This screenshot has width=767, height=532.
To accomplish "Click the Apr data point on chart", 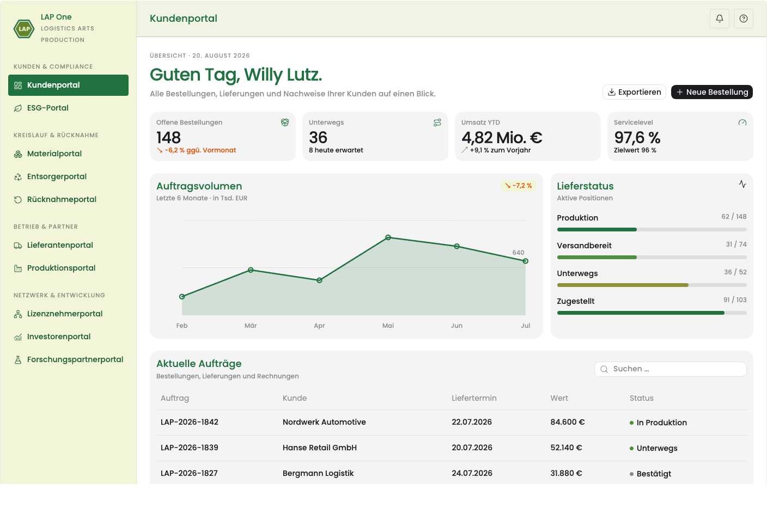I will tap(319, 280).
